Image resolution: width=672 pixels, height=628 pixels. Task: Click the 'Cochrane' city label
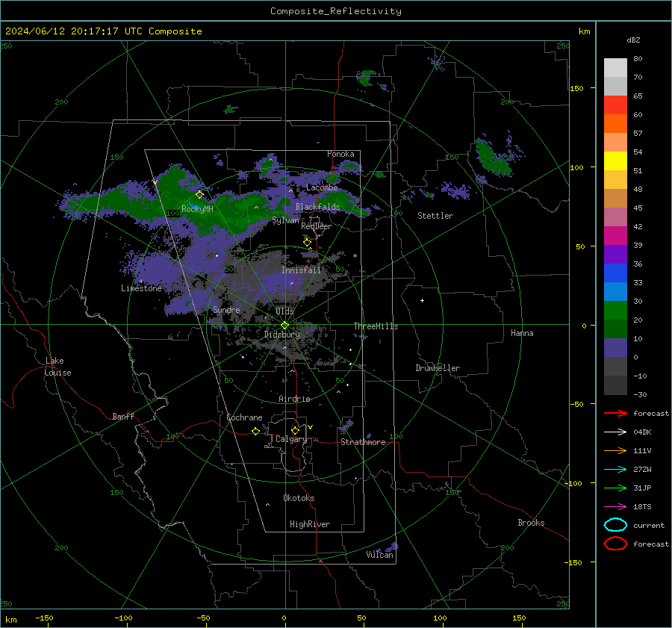[x=244, y=417]
